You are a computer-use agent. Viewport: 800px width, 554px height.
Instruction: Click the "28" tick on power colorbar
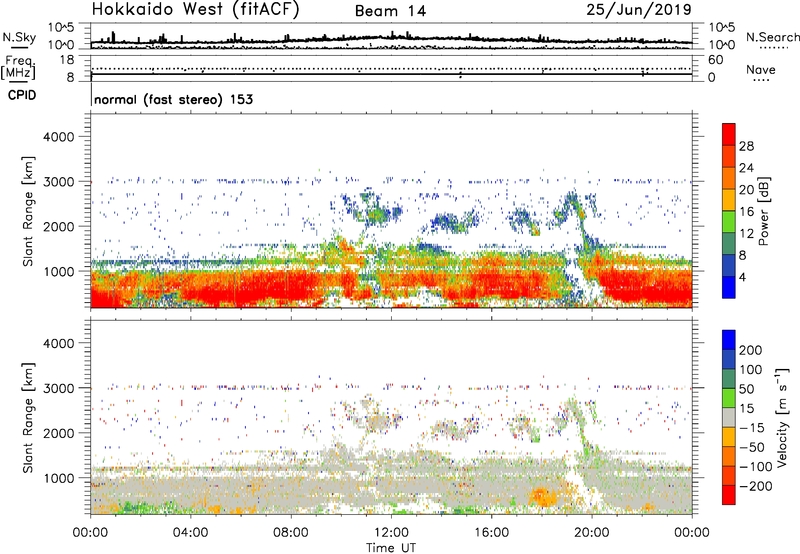click(x=746, y=146)
